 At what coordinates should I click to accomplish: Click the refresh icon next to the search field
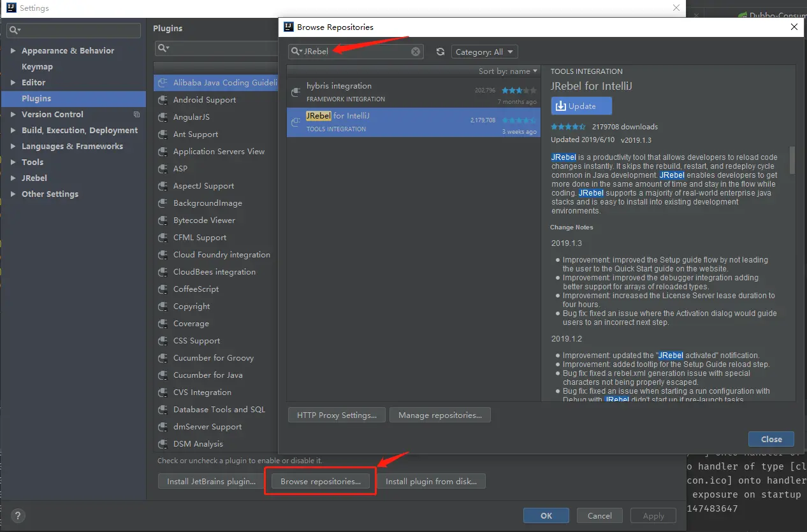(x=440, y=52)
